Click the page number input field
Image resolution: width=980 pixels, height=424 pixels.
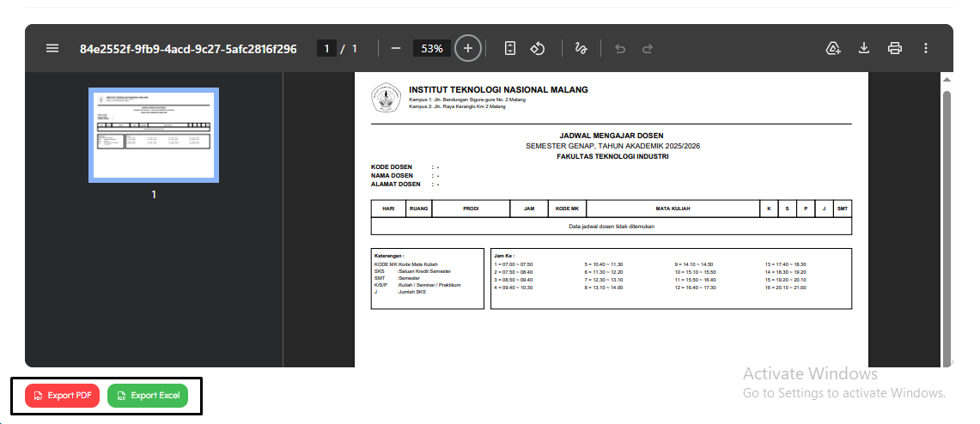click(x=327, y=49)
